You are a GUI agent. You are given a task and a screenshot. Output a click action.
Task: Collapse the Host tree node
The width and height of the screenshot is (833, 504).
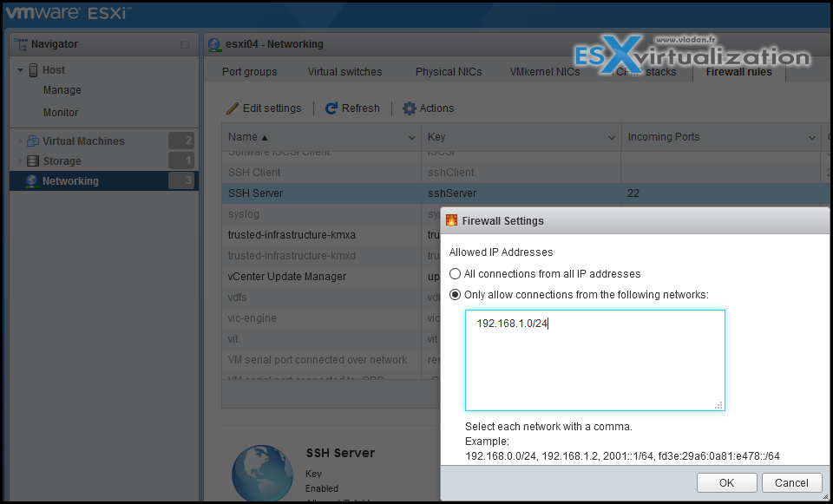(x=20, y=70)
